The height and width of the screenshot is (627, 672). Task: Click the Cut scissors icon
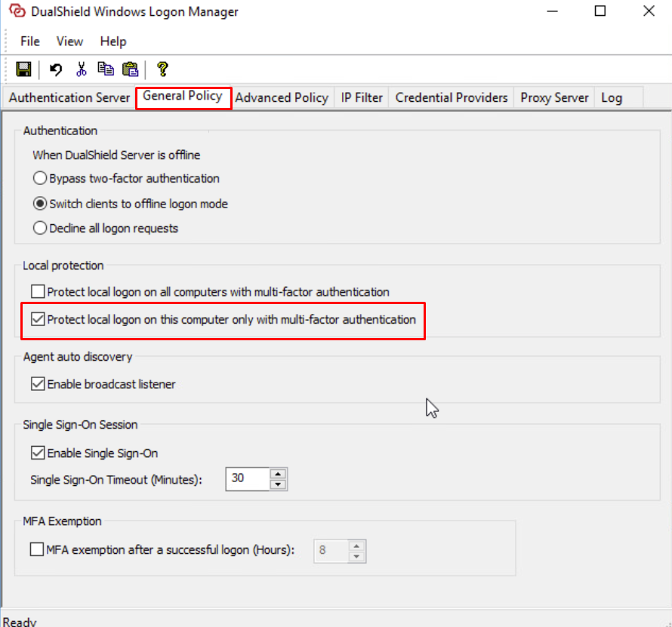tap(81, 69)
